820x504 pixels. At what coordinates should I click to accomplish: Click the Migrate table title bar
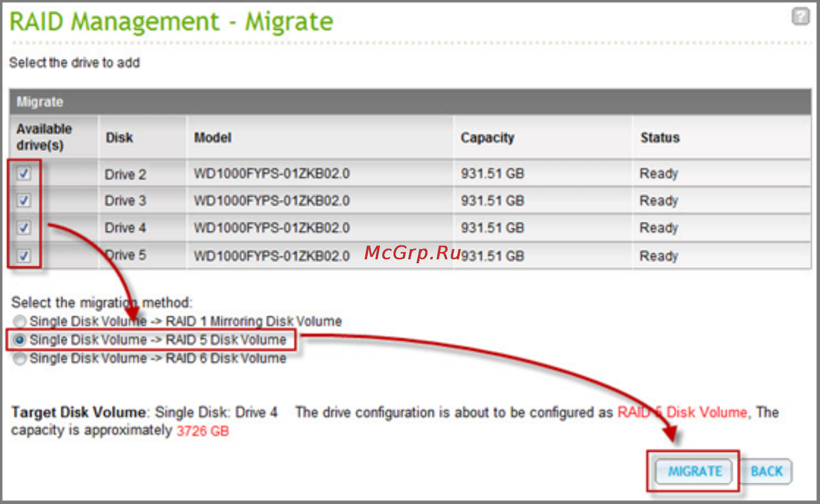click(410, 102)
